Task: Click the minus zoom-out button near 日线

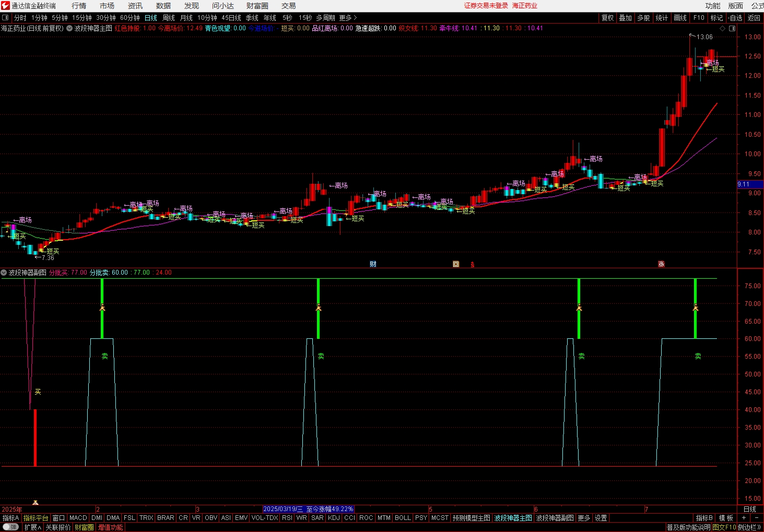Action: tap(757, 518)
